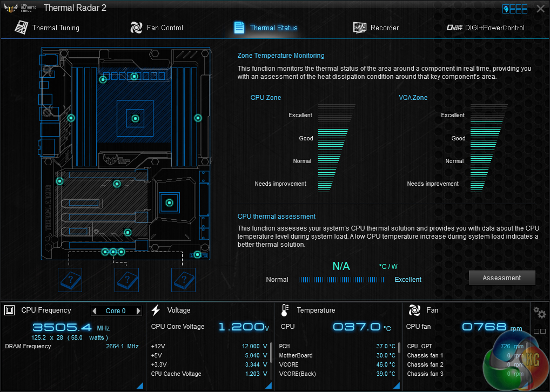Select the sensor at the PCIe area's left edge
This screenshot has width=550, height=392.
click(x=59, y=181)
